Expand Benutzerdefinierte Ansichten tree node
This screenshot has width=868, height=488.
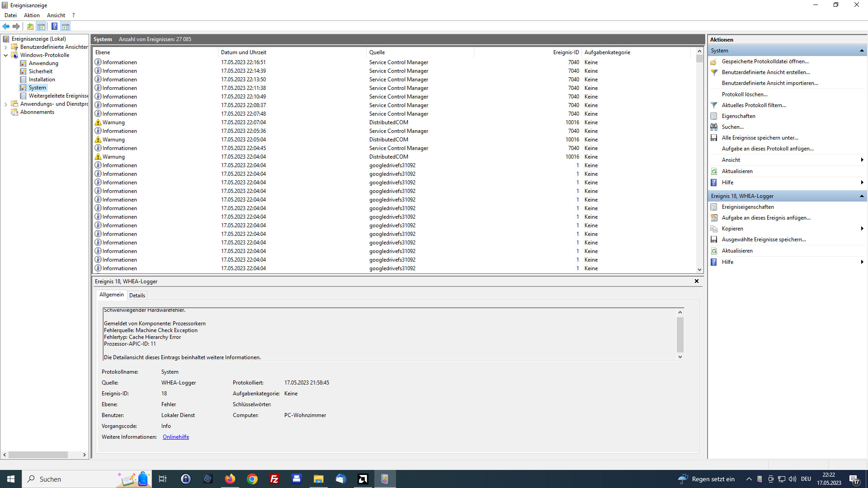point(5,47)
